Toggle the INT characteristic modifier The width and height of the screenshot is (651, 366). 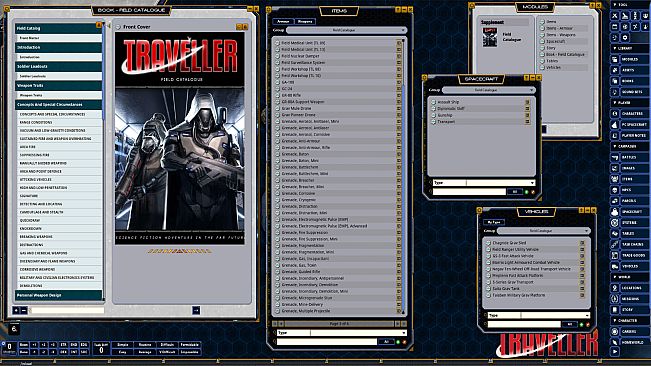[73, 352]
